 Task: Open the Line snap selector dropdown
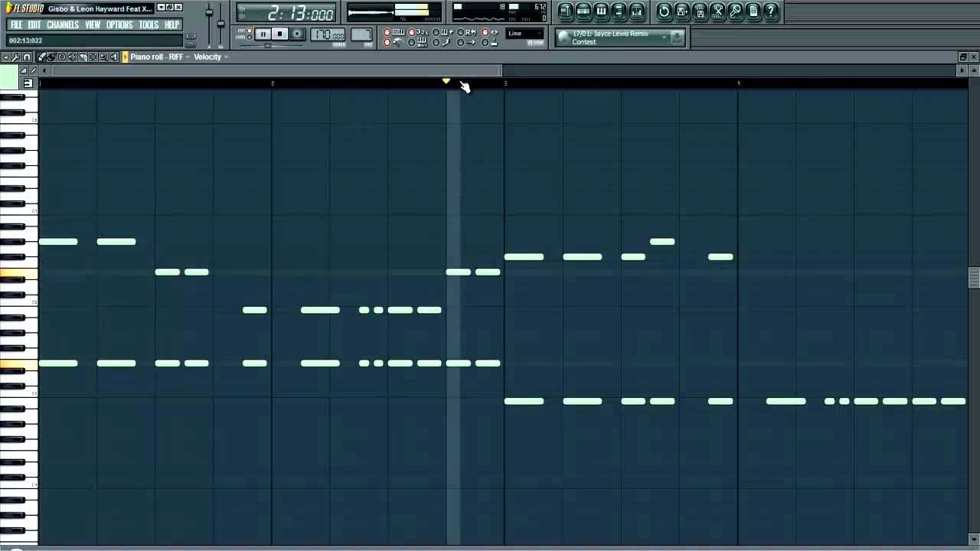[524, 34]
